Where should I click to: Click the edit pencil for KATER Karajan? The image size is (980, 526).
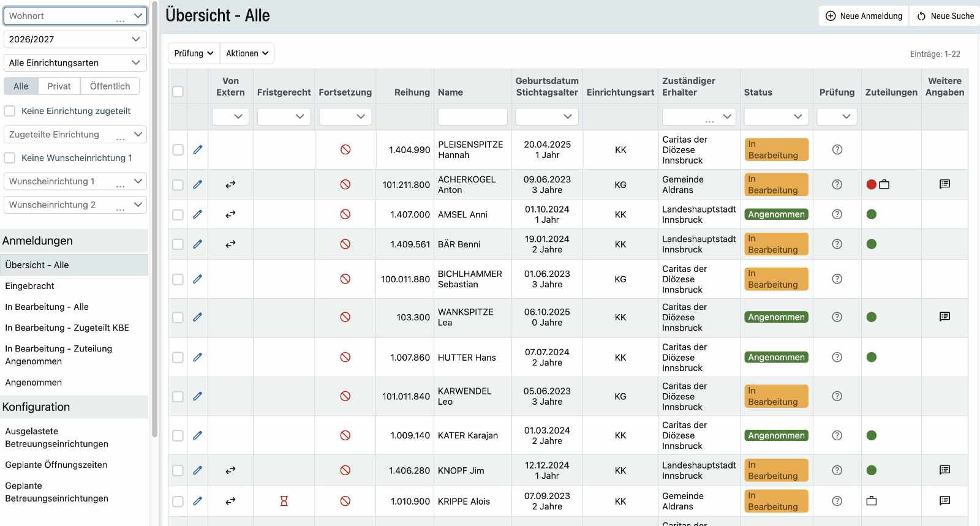[x=197, y=435]
